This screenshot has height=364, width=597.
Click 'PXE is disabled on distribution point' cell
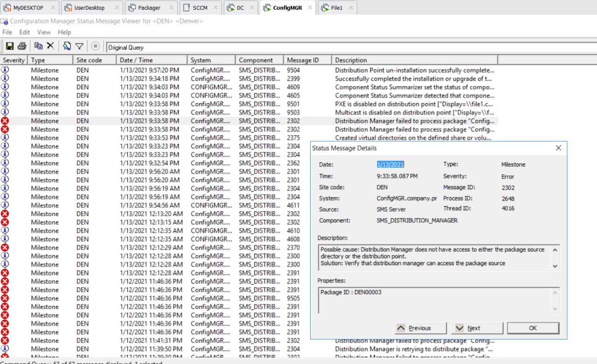pyautogui.click(x=414, y=103)
